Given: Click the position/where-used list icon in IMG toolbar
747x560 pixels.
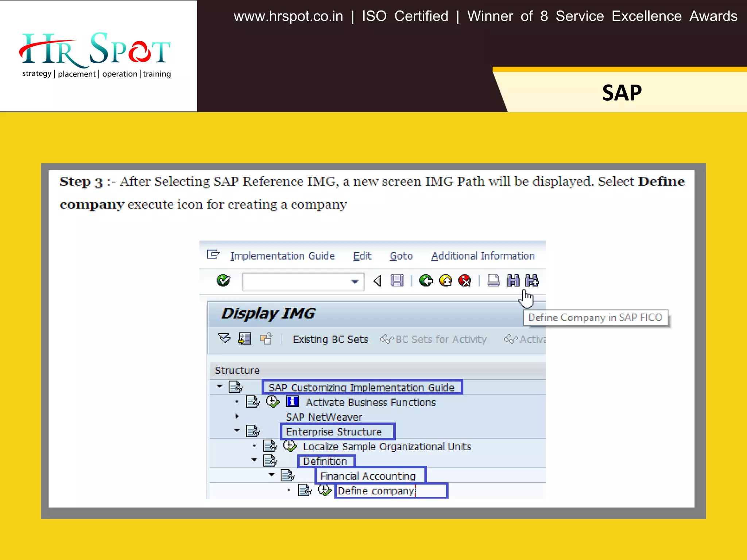Looking at the screenshot, I should 245,339.
